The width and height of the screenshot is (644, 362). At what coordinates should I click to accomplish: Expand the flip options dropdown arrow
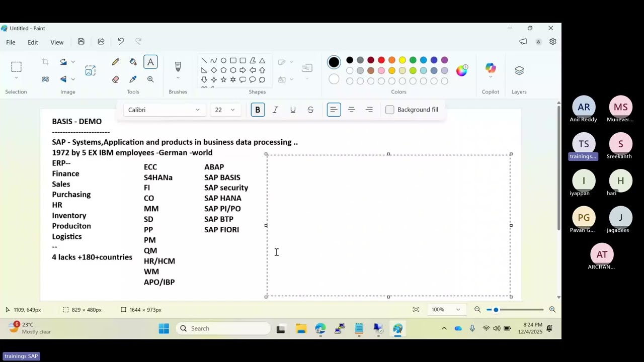coord(73,79)
